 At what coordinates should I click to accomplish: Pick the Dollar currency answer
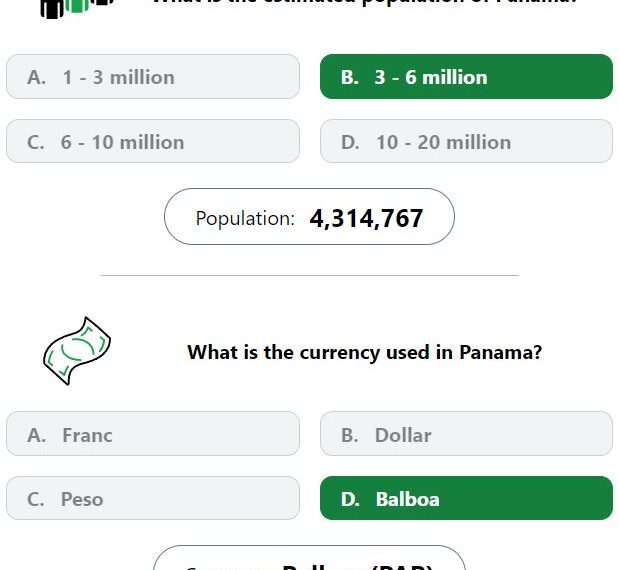(466, 434)
